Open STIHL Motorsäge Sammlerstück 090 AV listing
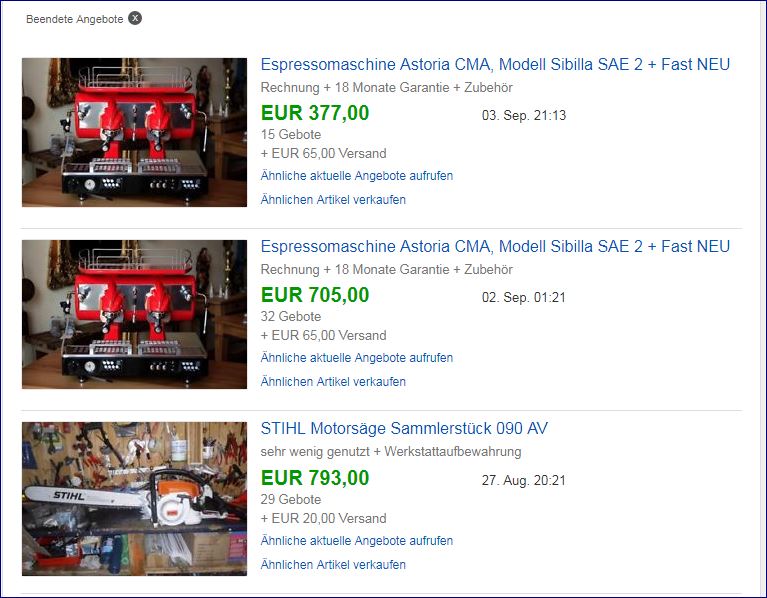The height and width of the screenshot is (598, 767). tap(404, 428)
